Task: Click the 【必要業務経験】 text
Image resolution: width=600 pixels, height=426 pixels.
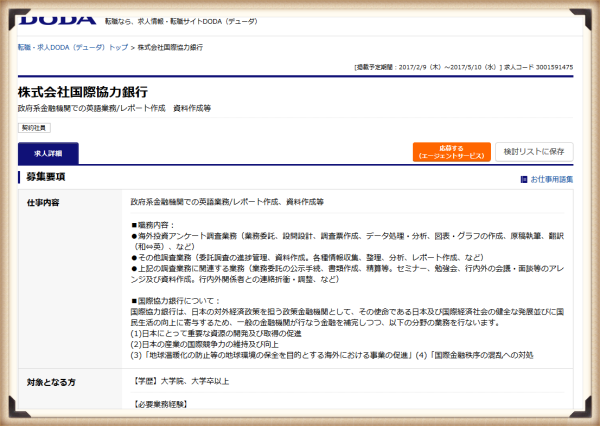Action: click(x=159, y=404)
